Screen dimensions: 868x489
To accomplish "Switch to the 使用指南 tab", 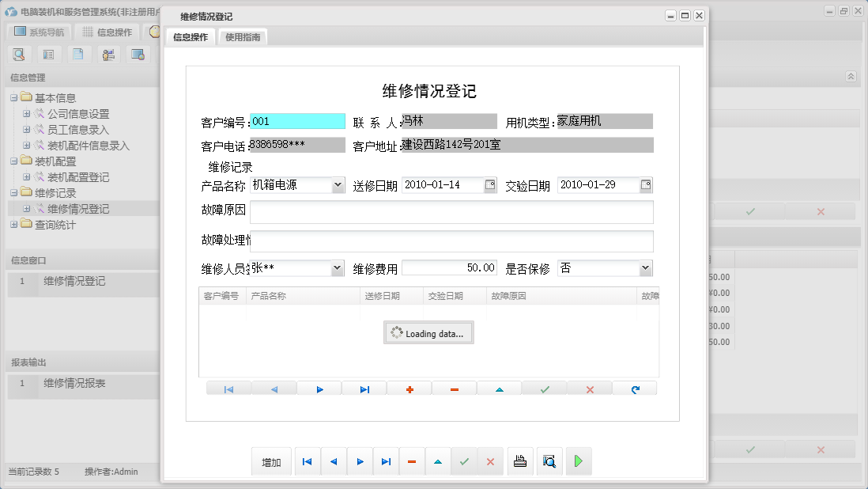I will pyautogui.click(x=243, y=36).
